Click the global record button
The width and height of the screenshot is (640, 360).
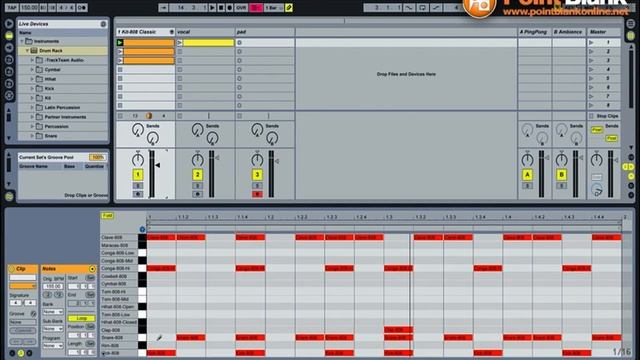click(x=229, y=7)
